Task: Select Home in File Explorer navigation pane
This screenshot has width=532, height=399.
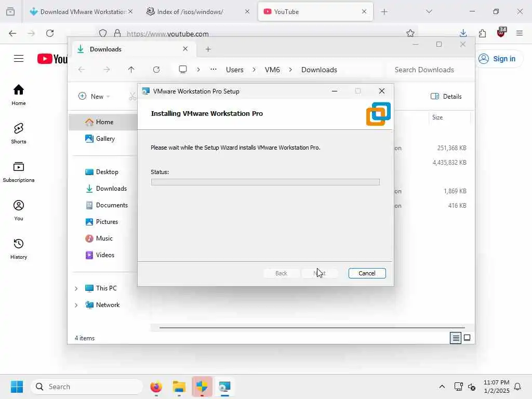Action: click(x=102, y=122)
